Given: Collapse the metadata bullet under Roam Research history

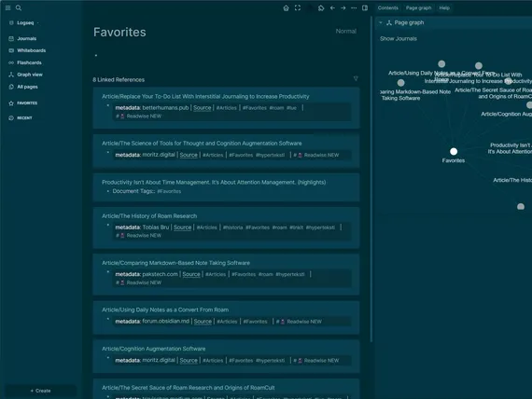Looking at the screenshot, I should [108, 225].
